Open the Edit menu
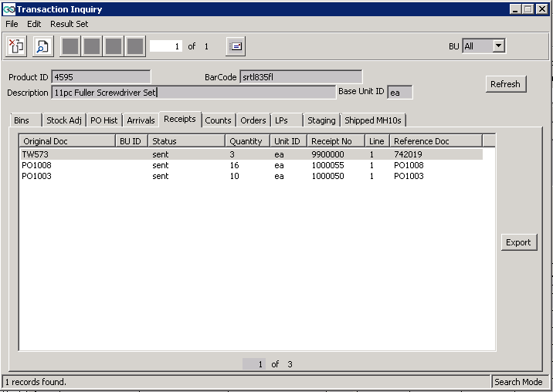Image resolution: width=553 pixels, height=392 pixels. point(34,24)
